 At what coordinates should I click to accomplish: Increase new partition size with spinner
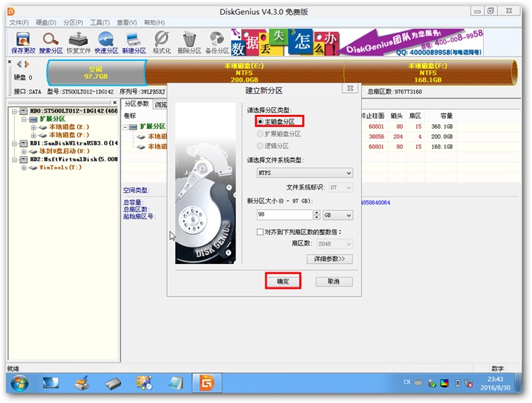pos(316,212)
